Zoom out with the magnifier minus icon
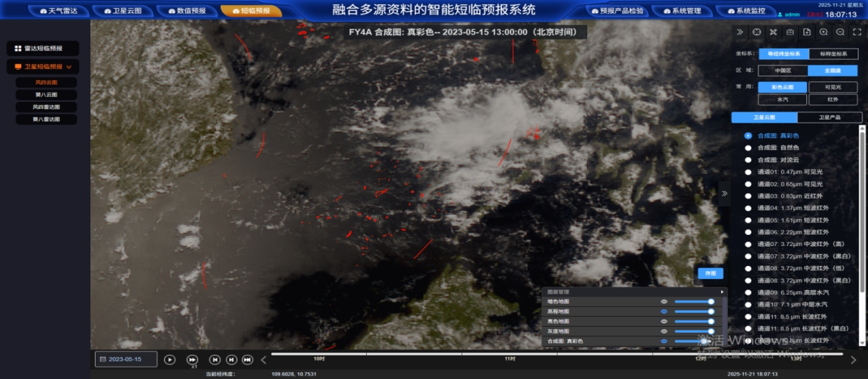868x379 pixels. click(840, 32)
